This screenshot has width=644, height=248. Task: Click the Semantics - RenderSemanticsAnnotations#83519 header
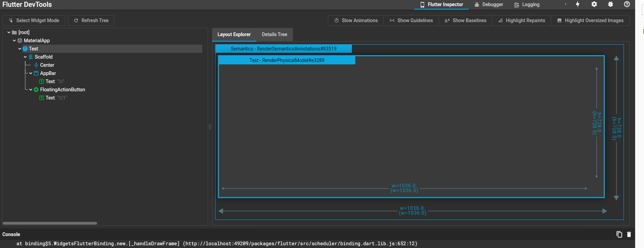(284, 49)
